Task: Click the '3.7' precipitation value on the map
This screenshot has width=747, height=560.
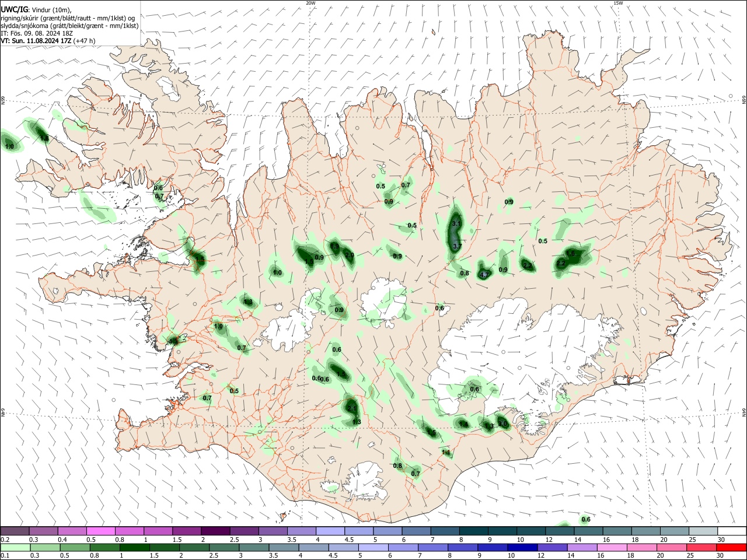Action: point(457,247)
